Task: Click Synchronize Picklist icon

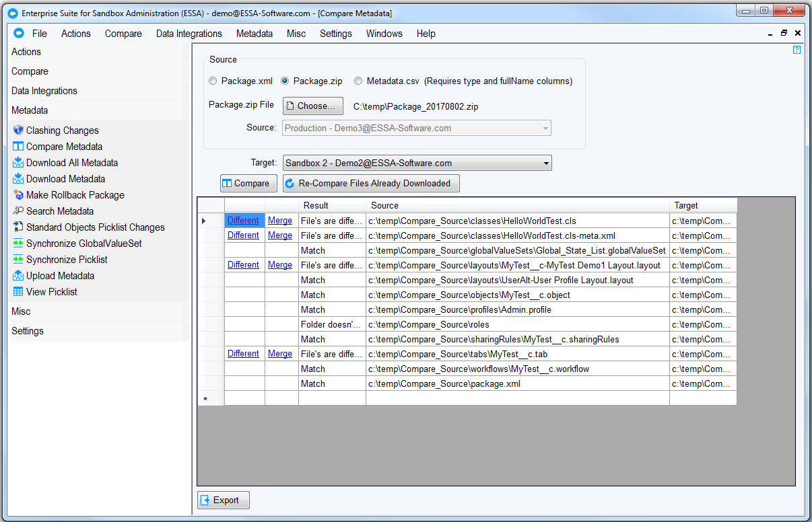Action: click(18, 260)
